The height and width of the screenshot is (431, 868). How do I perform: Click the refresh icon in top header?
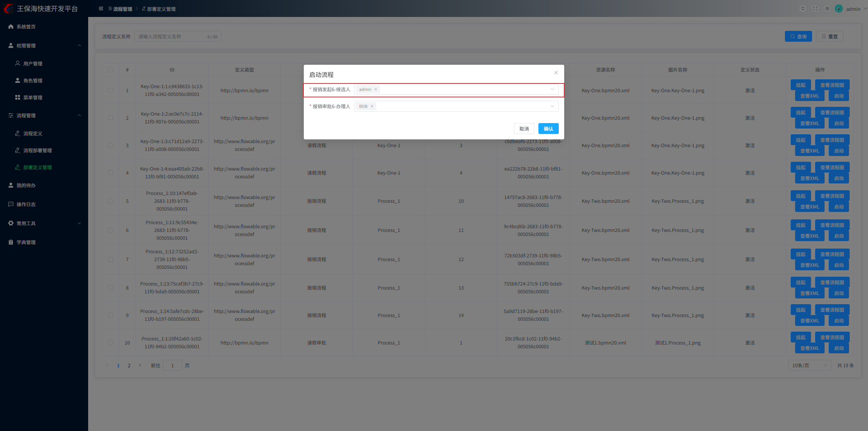click(803, 9)
